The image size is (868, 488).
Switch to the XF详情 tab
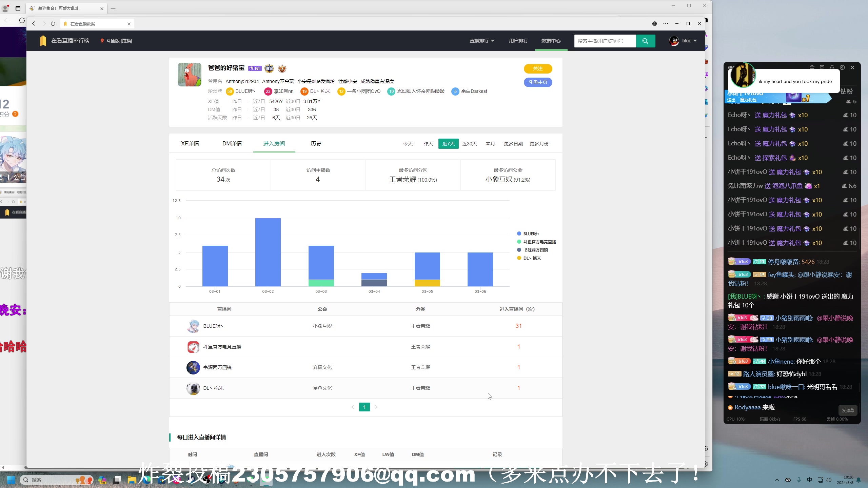[190, 144]
